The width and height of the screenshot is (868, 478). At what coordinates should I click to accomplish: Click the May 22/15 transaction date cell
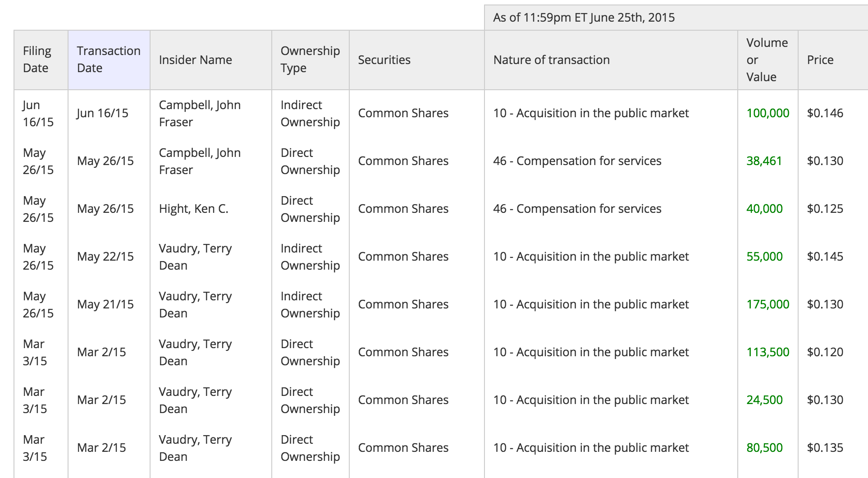tap(105, 257)
